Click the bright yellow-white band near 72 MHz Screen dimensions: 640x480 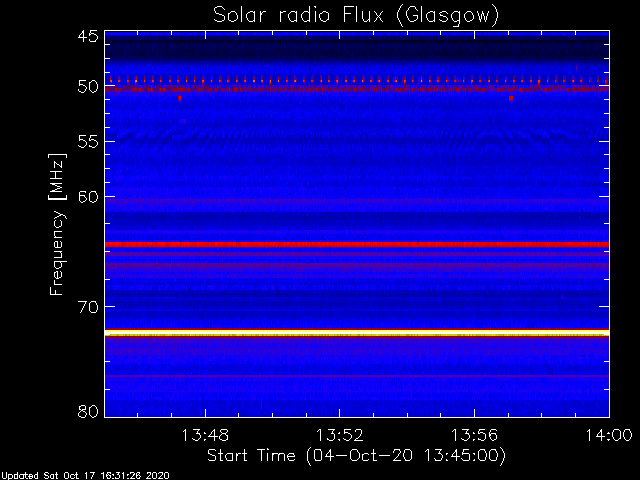[357, 333]
